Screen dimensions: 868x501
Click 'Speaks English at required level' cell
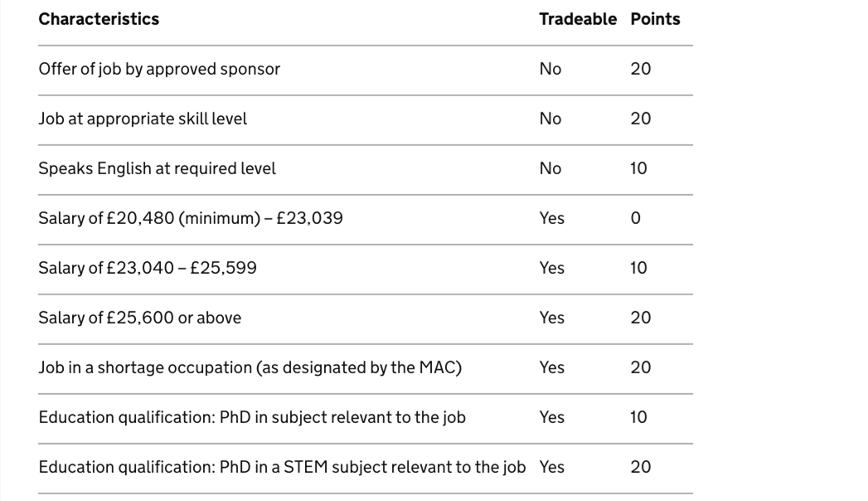click(158, 169)
